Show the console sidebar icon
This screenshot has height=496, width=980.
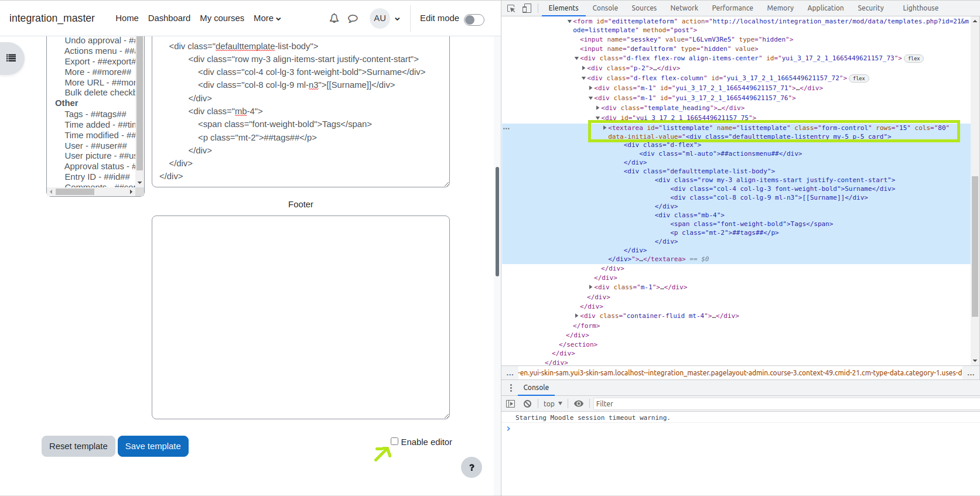click(511, 404)
